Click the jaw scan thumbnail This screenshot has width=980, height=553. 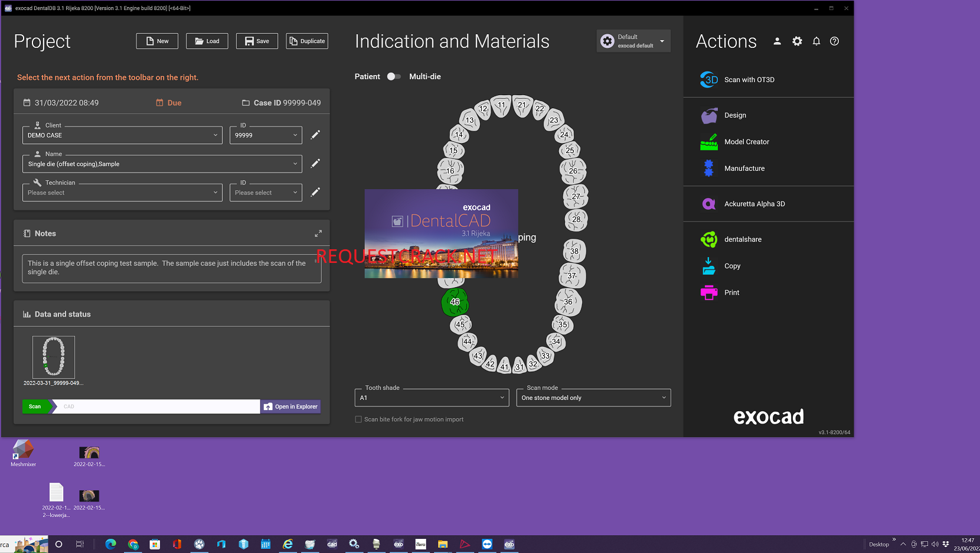pyautogui.click(x=54, y=357)
